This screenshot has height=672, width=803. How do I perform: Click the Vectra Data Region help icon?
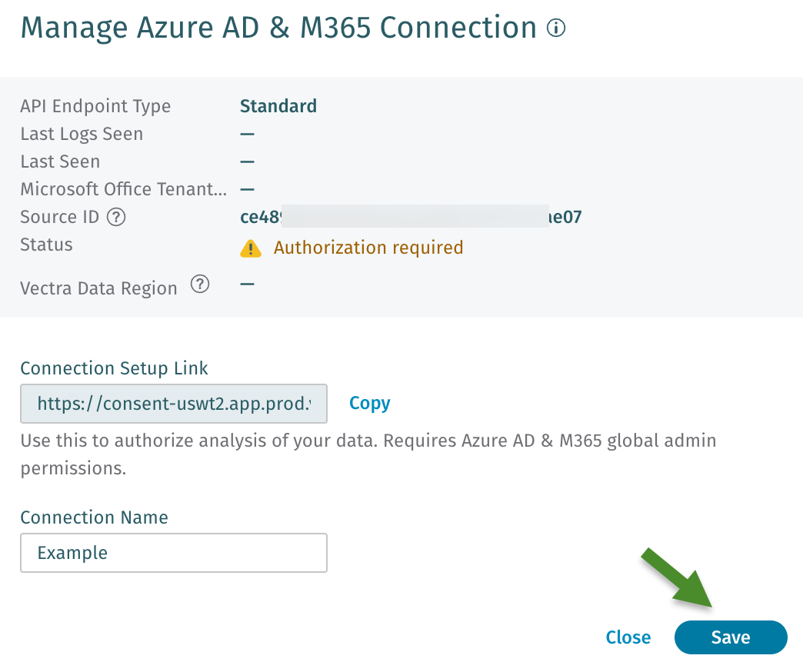[x=199, y=285]
